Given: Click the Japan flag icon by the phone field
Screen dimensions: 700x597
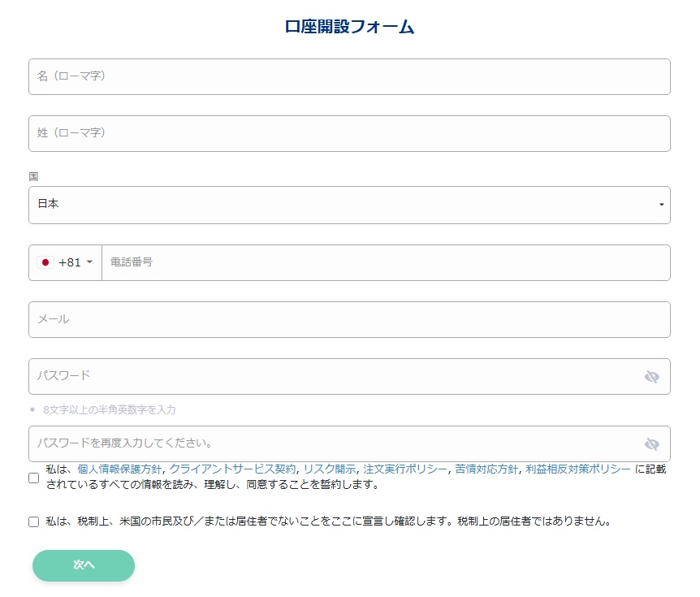Looking at the screenshot, I should (45, 262).
